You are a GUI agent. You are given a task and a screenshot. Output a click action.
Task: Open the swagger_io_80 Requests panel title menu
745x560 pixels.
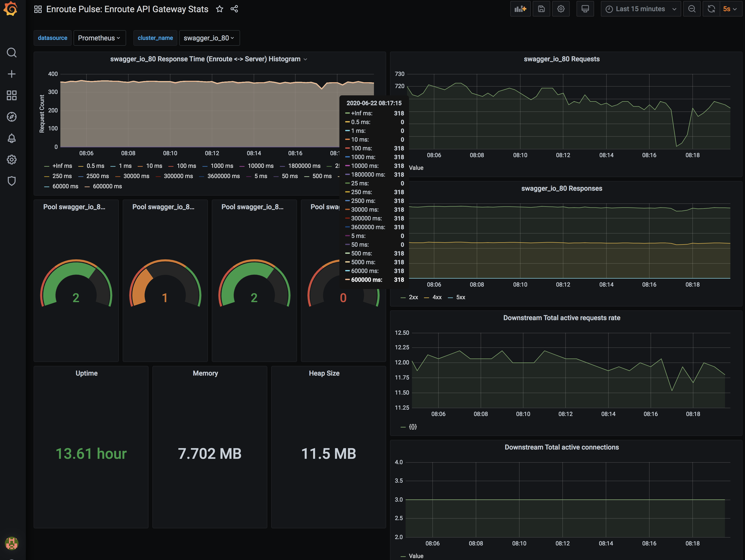click(561, 59)
